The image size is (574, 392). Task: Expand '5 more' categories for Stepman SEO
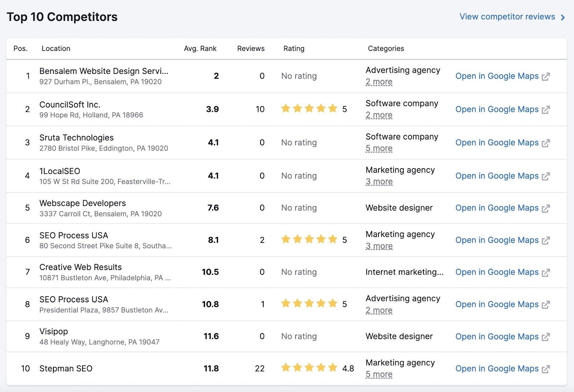pos(379,374)
